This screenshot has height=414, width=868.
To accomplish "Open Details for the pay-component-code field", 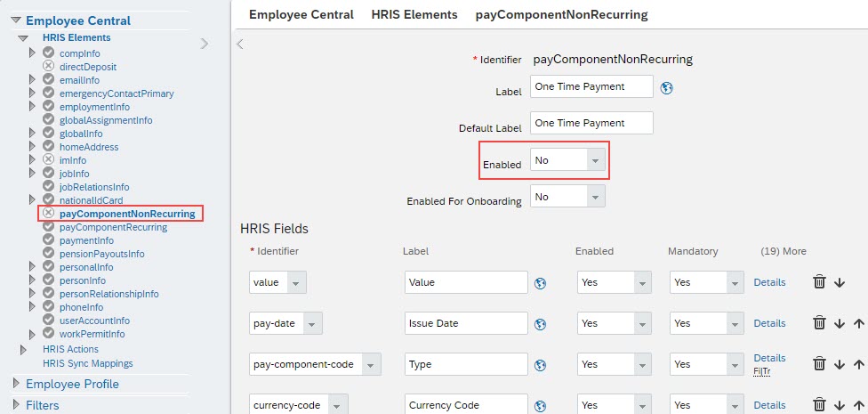I will pyautogui.click(x=769, y=358).
